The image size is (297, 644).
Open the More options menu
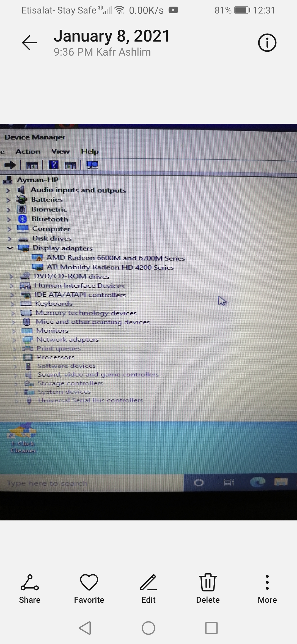click(x=267, y=589)
